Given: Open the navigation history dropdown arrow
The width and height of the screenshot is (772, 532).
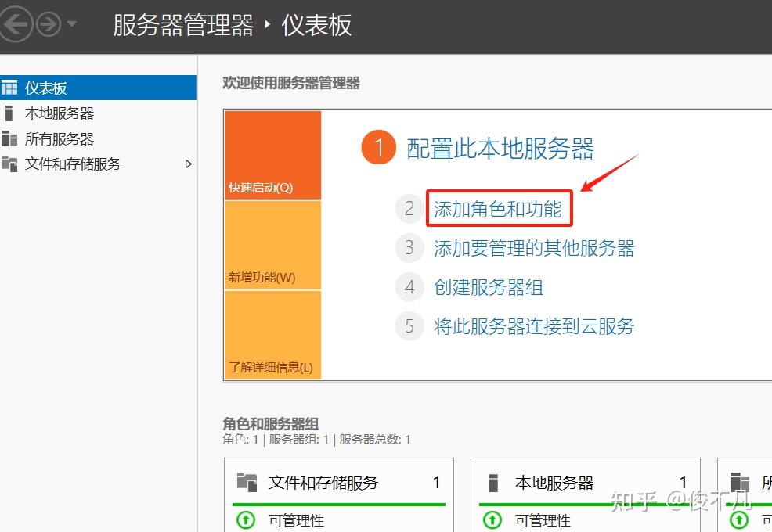Looking at the screenshot, I should coord(71,23).
